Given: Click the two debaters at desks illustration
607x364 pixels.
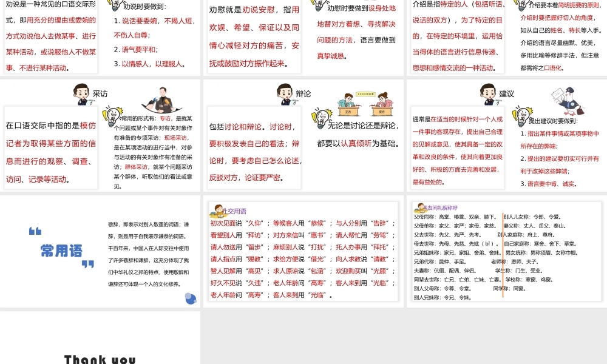Looking at the screenshot, I should click(x=365, y=104).
